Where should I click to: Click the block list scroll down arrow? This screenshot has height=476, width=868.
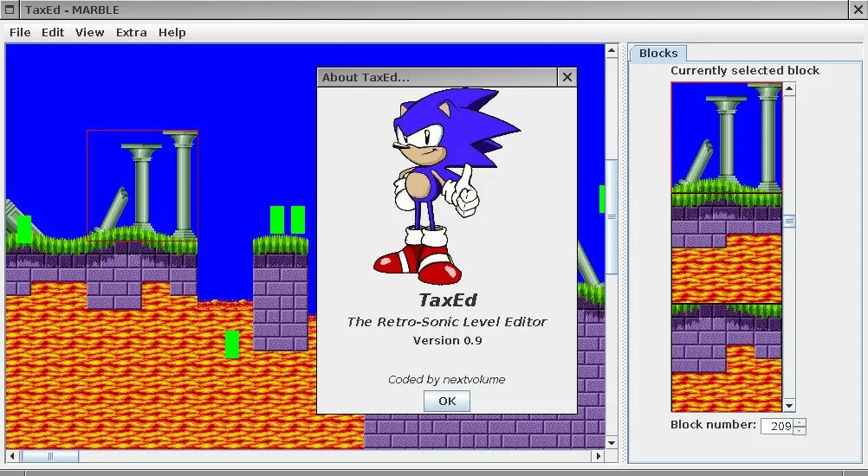point(789,406)
